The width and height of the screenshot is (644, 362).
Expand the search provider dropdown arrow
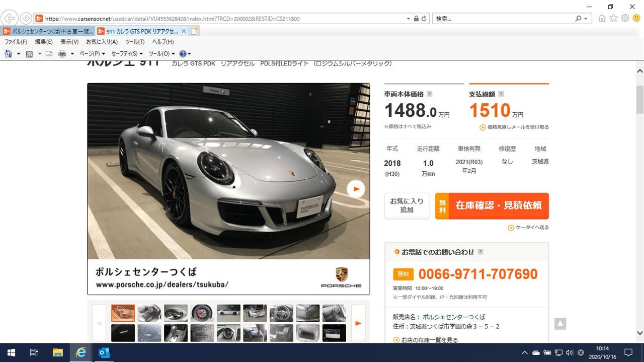586,19
